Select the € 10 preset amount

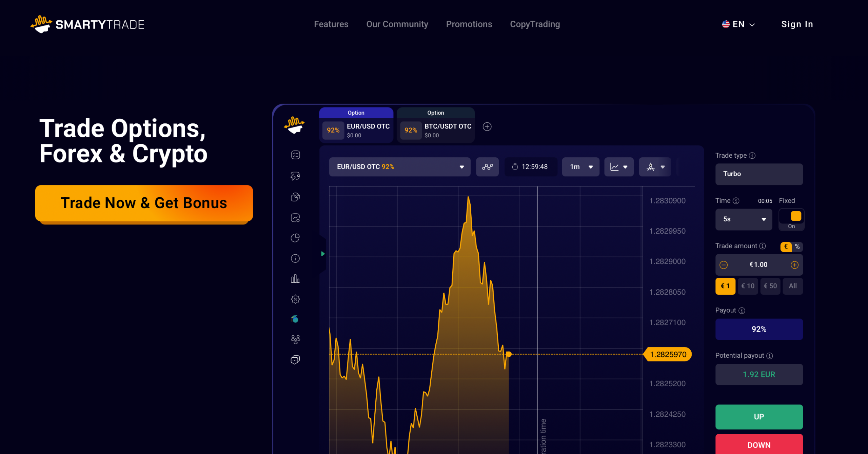(x=748, y=286)
